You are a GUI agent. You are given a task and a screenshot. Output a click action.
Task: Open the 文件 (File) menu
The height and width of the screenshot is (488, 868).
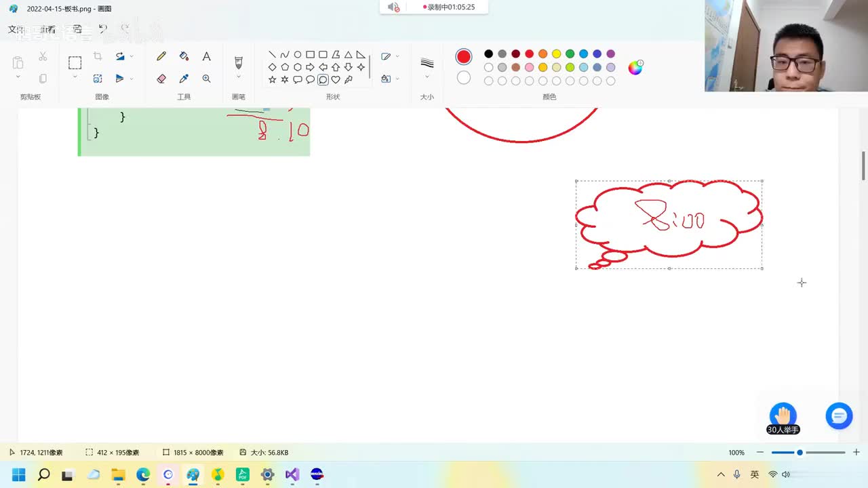pos(15,29)
